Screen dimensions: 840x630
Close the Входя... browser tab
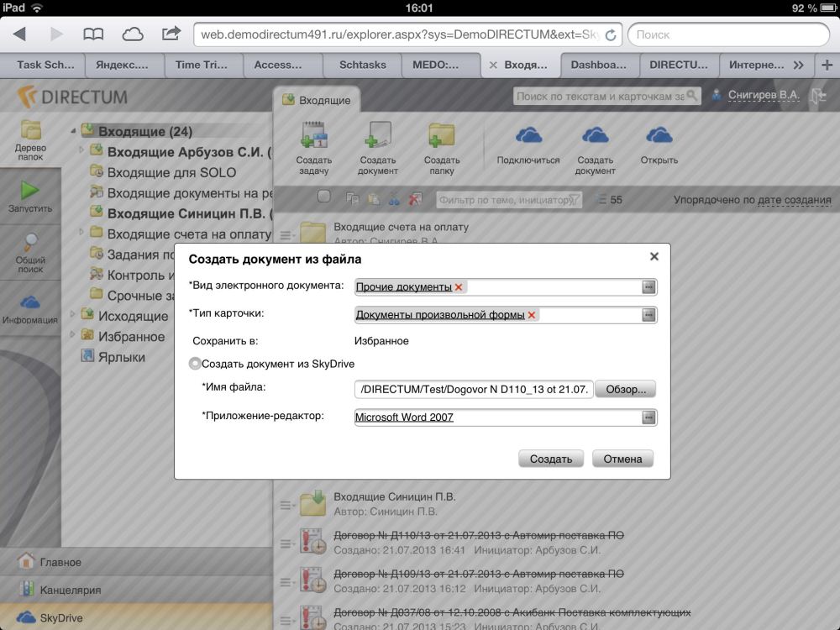(x=493, y=65)
